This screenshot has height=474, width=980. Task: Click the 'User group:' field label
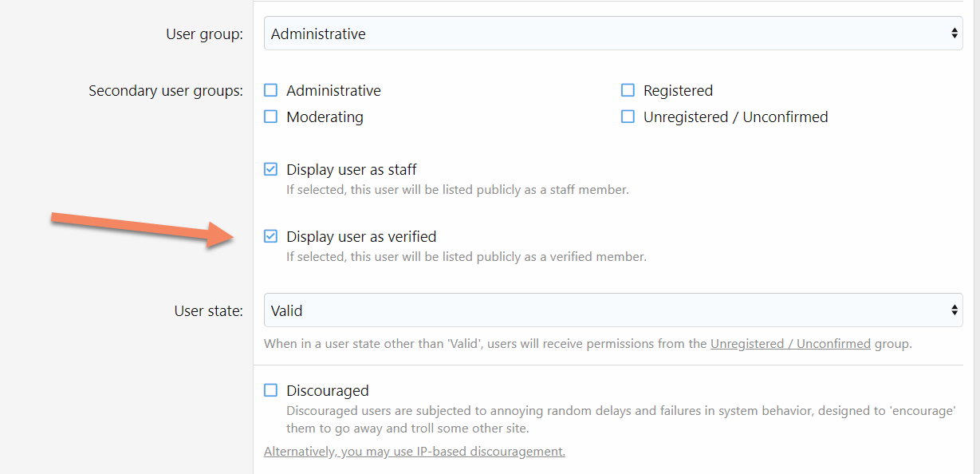tap(204, 34)
